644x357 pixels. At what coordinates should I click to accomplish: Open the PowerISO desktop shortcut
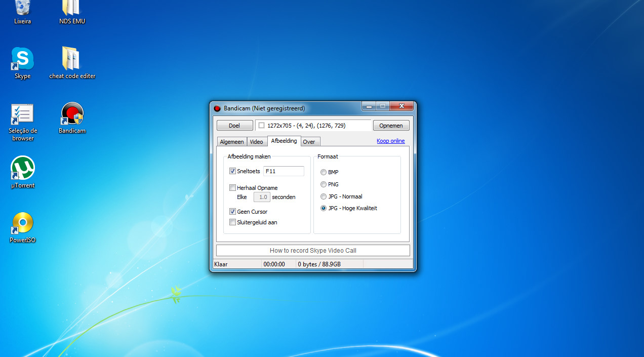click(23, 227)
